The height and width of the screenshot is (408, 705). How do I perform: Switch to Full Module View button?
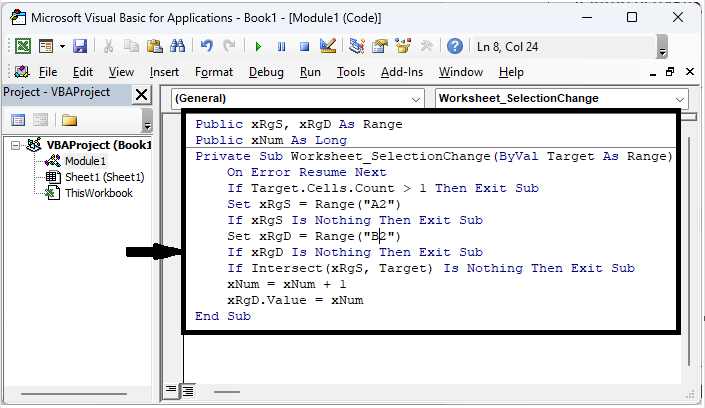(187, 391)
